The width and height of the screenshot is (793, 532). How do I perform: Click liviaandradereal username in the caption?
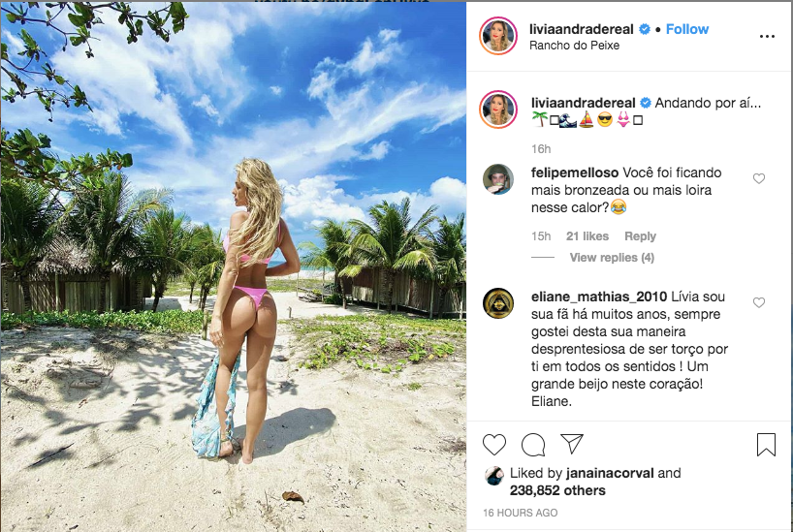[x=584, y=103]
